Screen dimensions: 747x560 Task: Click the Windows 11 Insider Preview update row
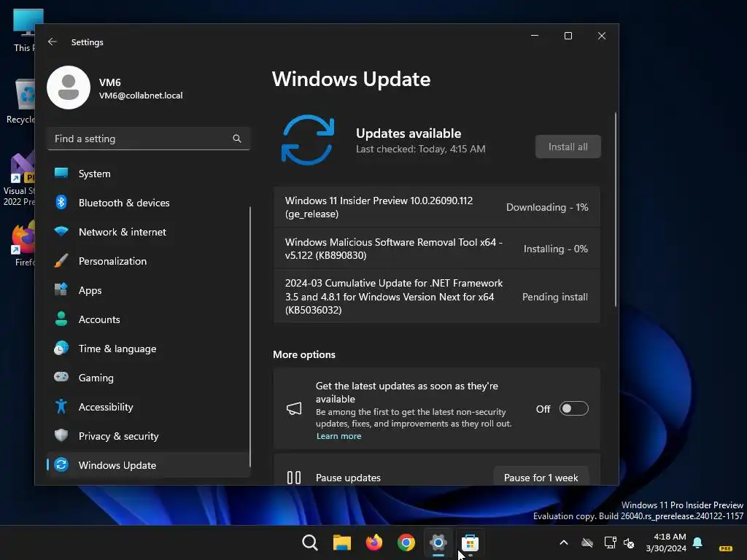coord(436,207)
